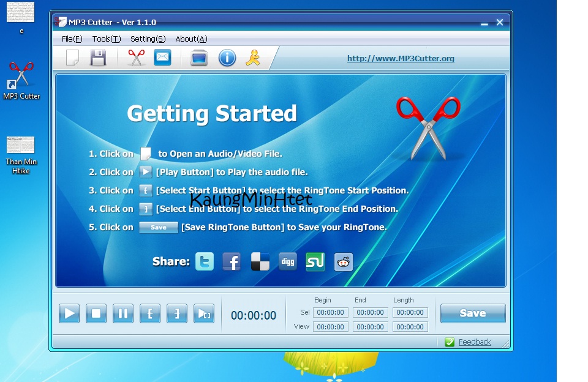Click the small Save button in step 5
588x382 pixels.
pos(158,227)
